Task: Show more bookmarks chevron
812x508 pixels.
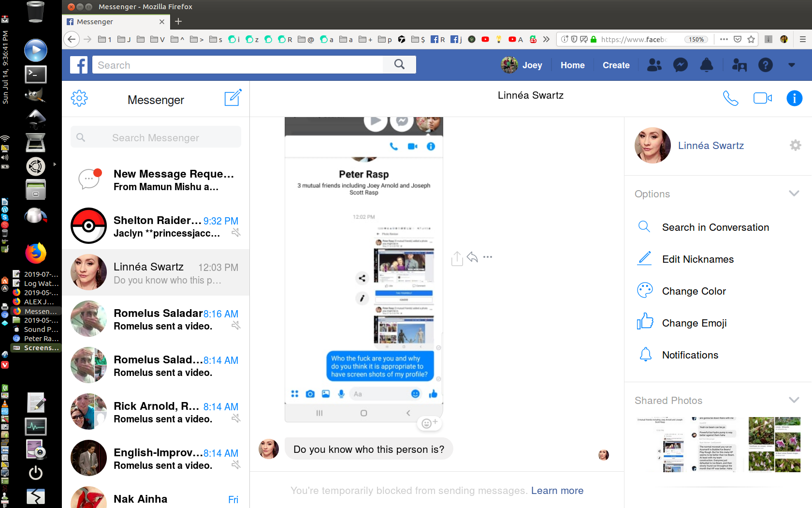Action: click(x=546, y=39)
